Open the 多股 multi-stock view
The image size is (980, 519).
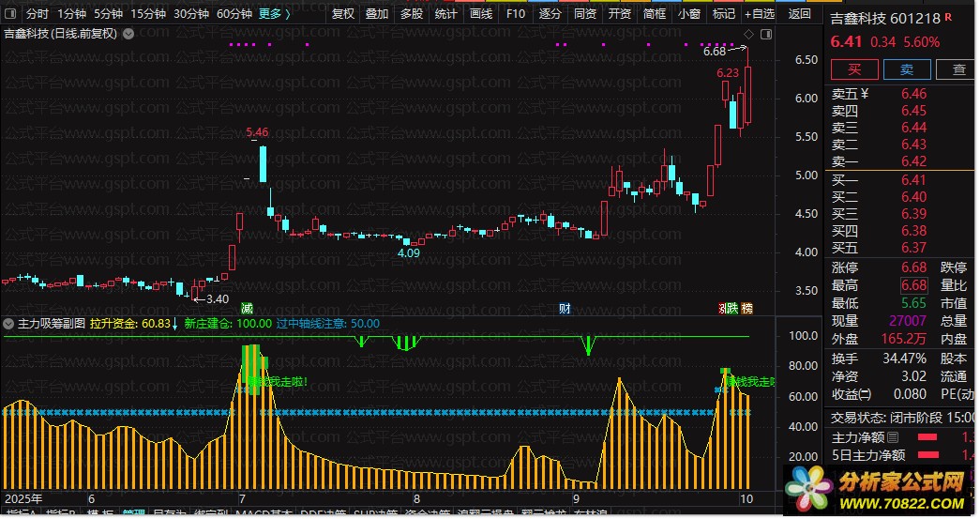click(x=412, y=14)
